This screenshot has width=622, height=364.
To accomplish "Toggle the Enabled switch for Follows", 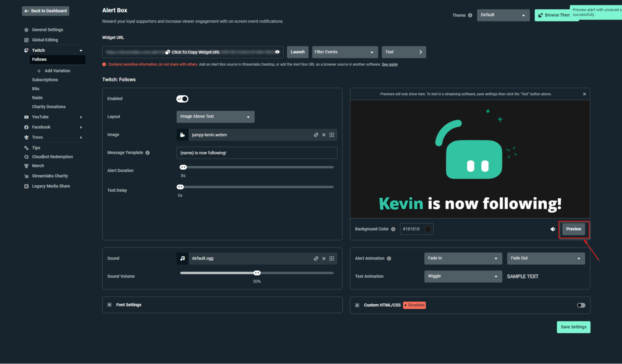I will click(182, 99).
